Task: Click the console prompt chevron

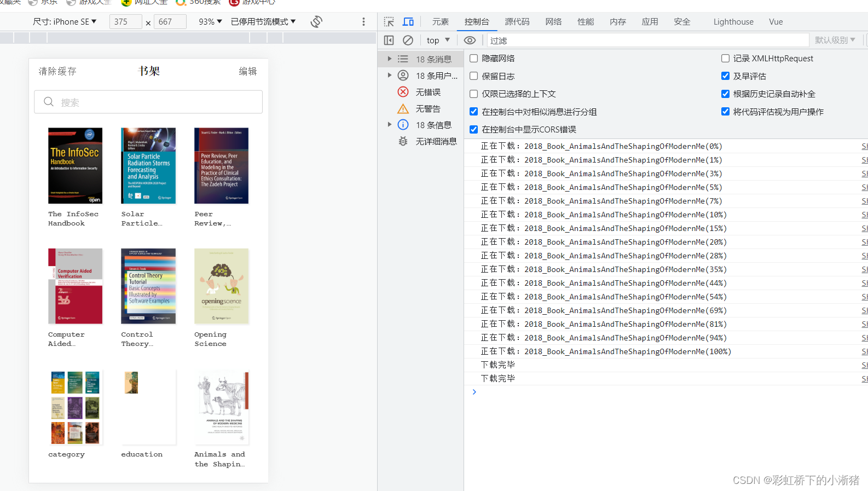Action: tap(474, 392)
